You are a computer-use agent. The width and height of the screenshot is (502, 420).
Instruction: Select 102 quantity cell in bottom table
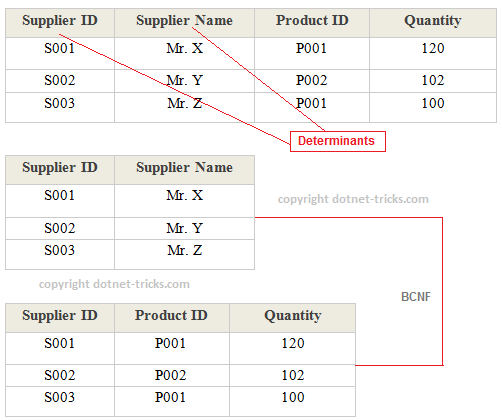[x=293, y=376]
